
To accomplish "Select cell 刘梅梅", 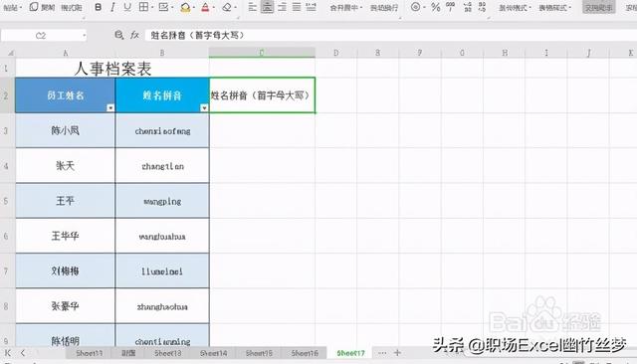I will click(66, 272).
